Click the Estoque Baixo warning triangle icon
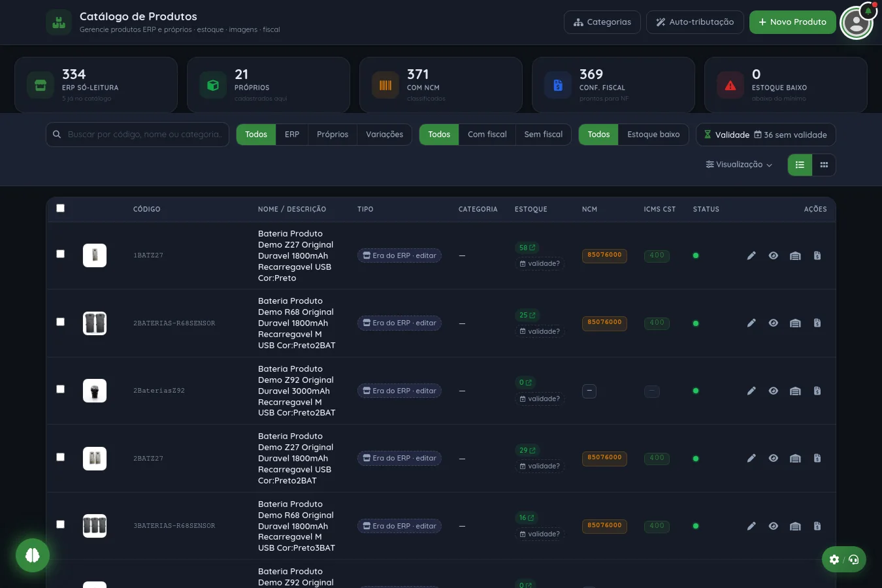The height and width of the screenshot is (588, 882). point(730,85)
